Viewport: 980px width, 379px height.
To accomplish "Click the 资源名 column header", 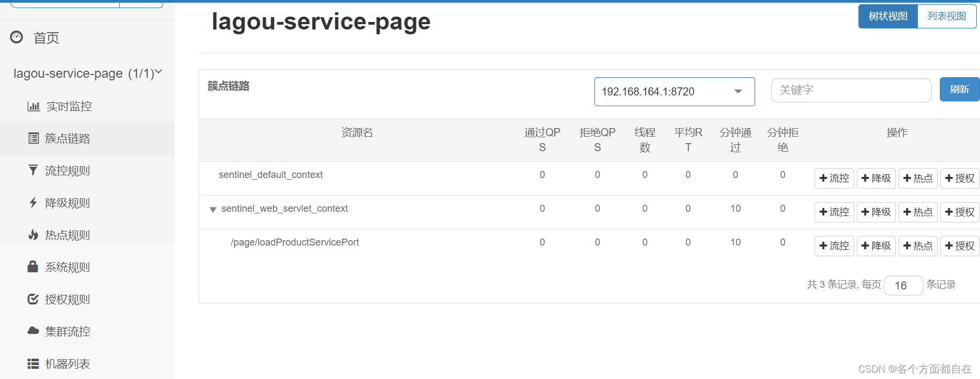I will (357, 132).
